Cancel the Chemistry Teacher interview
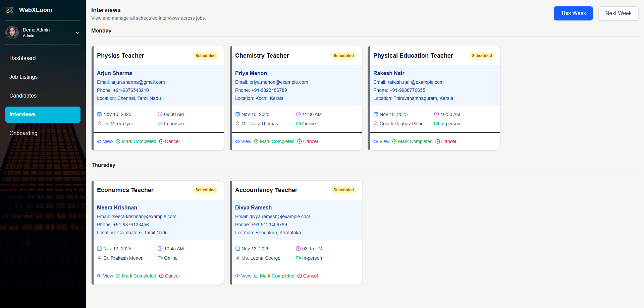The width and height of the screenshot is (644, 308). pyautogui.click(x=308, y=142)
